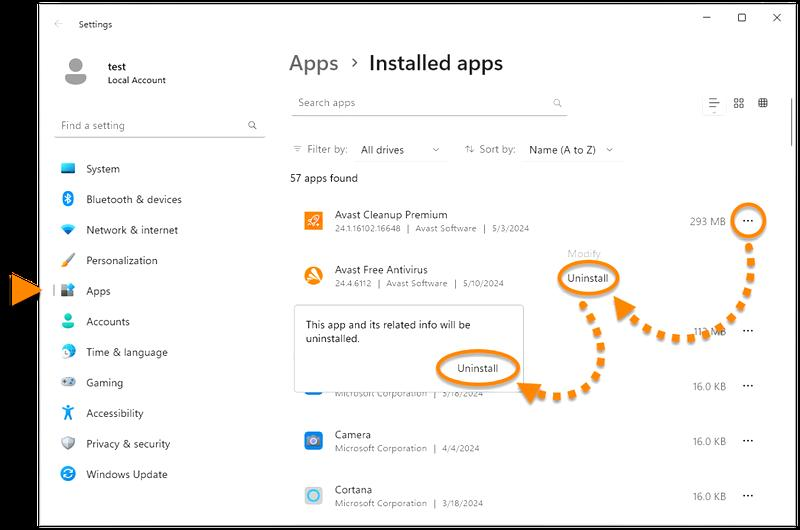Switch to table view layout

(763, 103)
